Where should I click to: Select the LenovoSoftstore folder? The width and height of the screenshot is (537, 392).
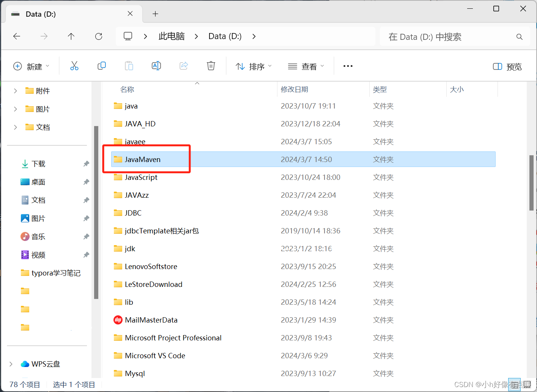[x=303, y=266]
